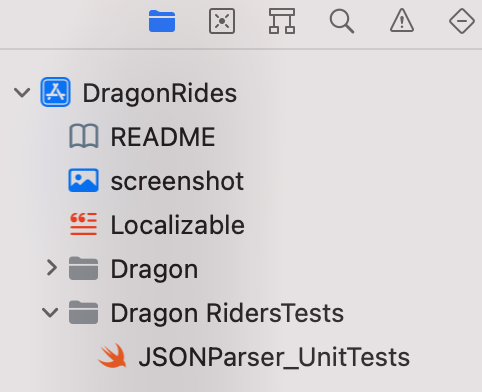Click the Dragon folder icon
Image resolution: width=482 pixels, height=392 pixels.
[84, 268]
